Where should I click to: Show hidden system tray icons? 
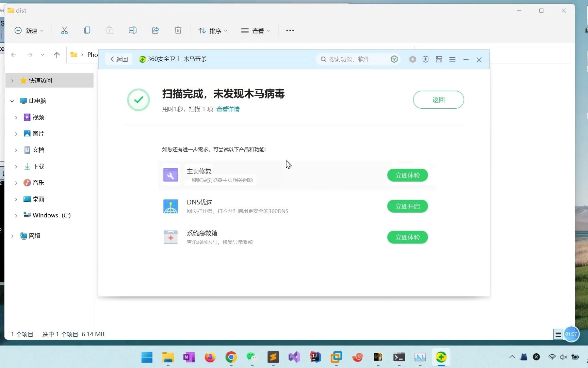point(512,357)
